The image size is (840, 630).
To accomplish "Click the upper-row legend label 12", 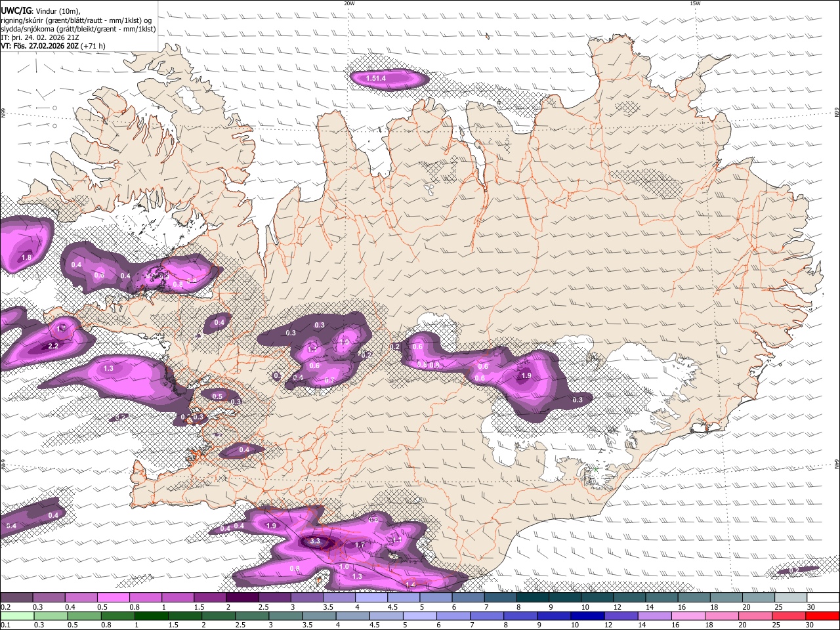I will pyautogui.click(x=616, y=607).
